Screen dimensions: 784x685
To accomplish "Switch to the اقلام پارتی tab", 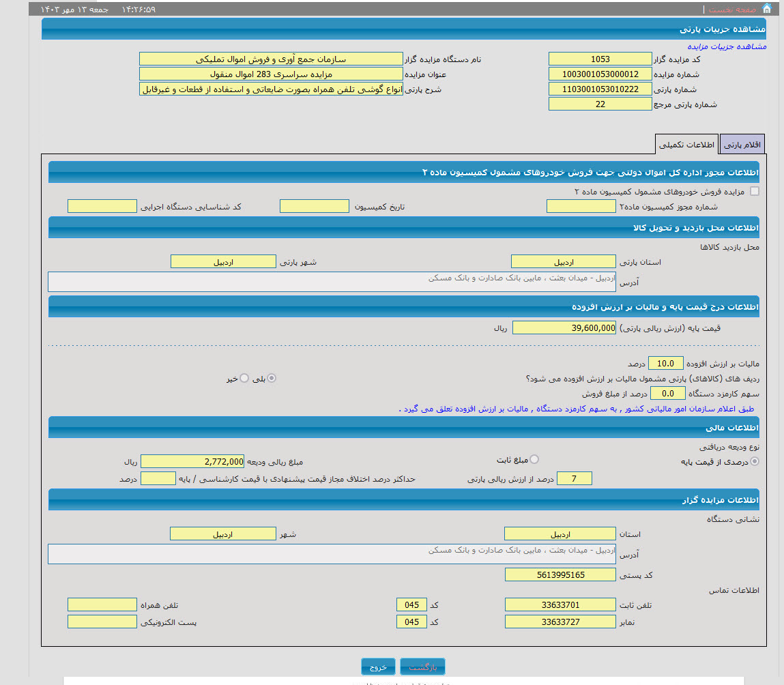I will pyautogui.click(x=742, y=145).
